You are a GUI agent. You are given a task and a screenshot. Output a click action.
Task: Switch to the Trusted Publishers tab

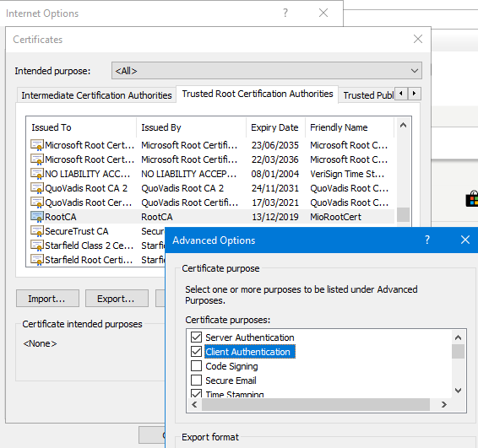[368, 95]
